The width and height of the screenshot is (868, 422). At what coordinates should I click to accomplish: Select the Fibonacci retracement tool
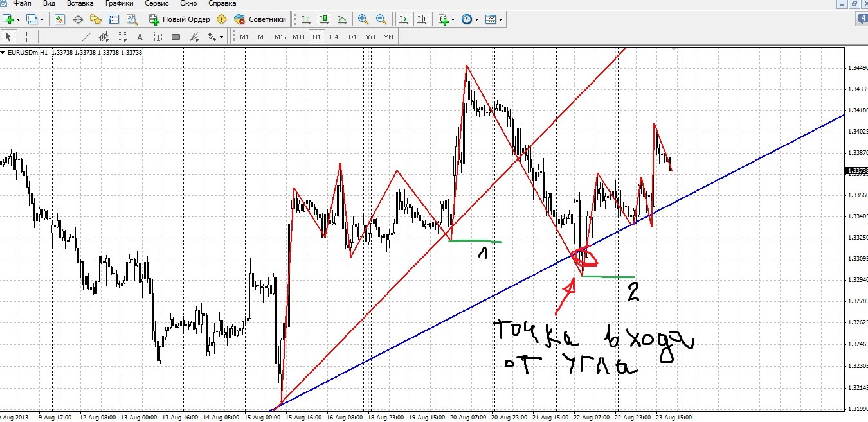coord(122,37)
